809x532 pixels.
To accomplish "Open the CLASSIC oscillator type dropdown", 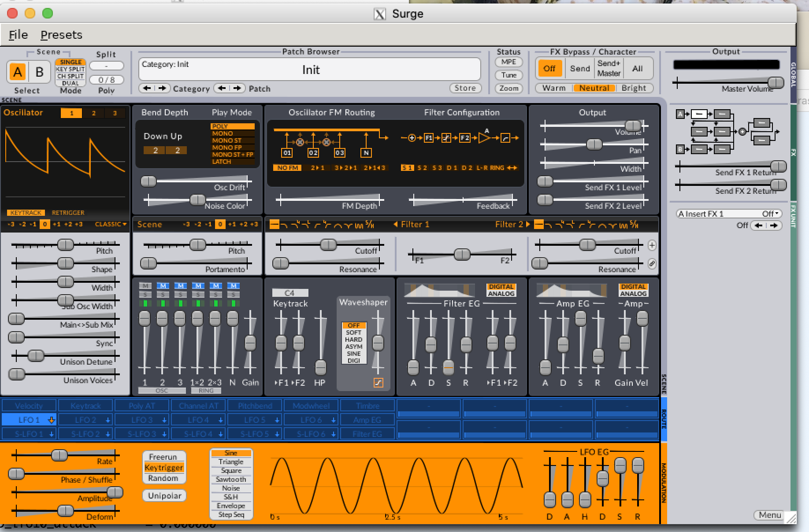I will tap(111, 224).
